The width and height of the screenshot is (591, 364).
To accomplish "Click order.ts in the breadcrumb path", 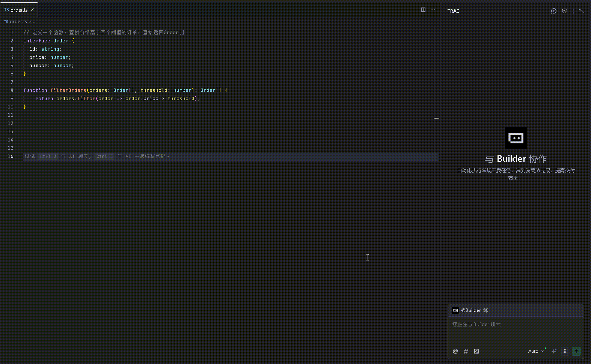I will point(18,22).
